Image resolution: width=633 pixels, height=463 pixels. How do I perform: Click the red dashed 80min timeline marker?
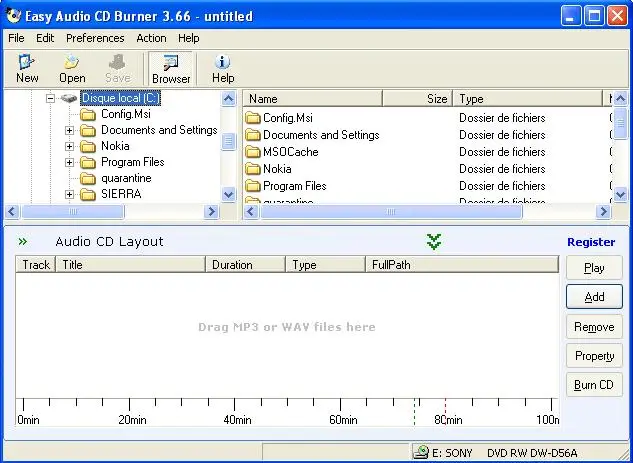point(445,412)
